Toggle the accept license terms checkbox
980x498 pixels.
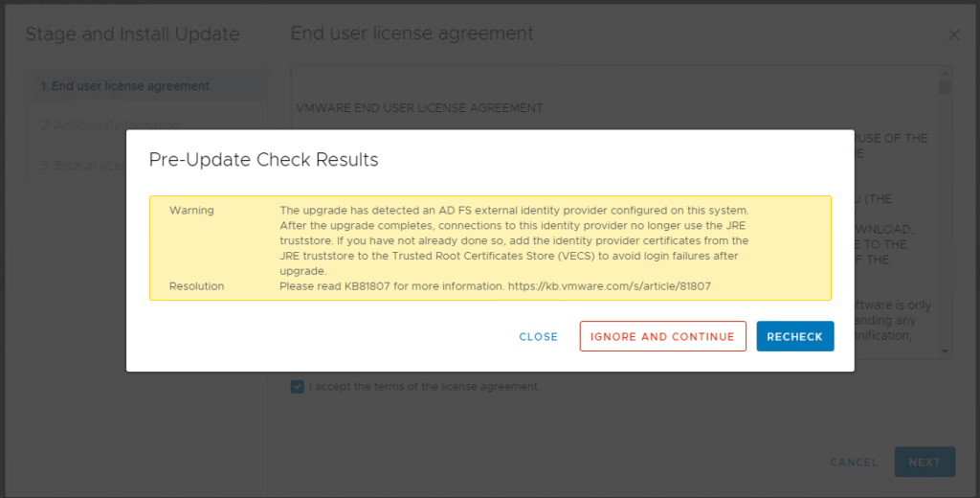(298, 387)
